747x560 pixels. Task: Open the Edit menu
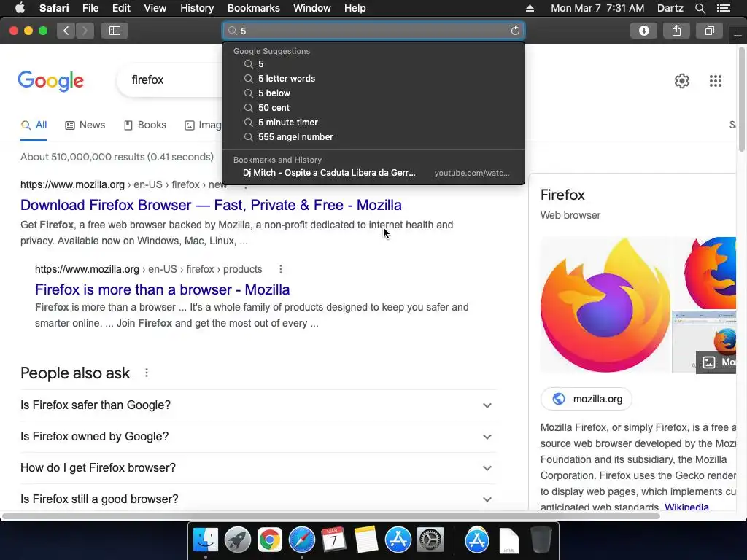click(x=121, y=8)
